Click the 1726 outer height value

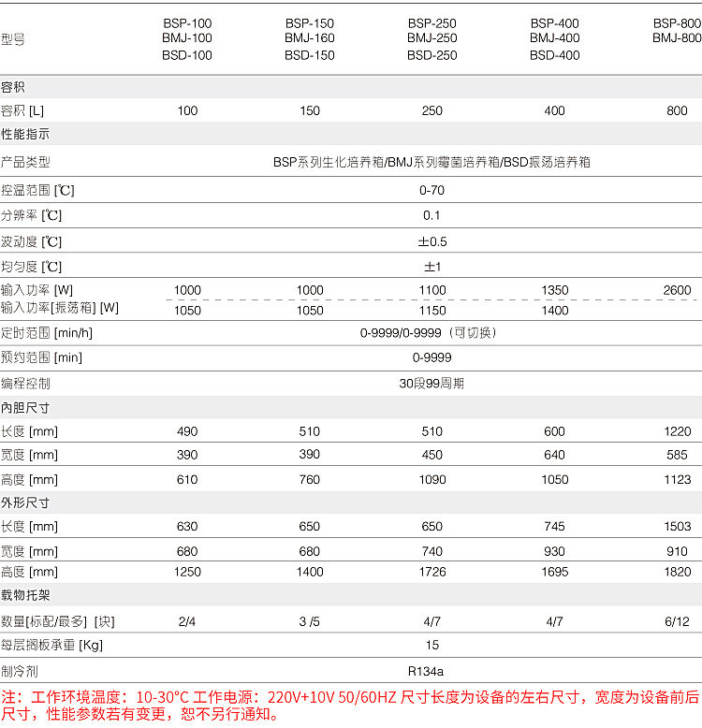432,572
